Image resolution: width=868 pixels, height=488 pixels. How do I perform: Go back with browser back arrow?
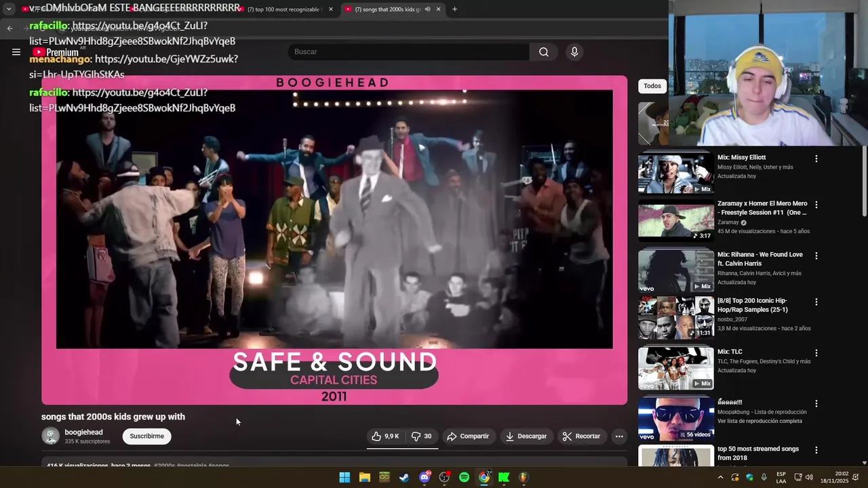pos(9,28)
